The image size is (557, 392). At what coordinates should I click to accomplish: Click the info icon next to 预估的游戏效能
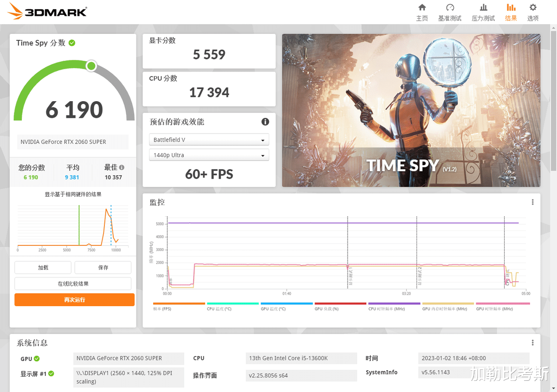[265, 122]
